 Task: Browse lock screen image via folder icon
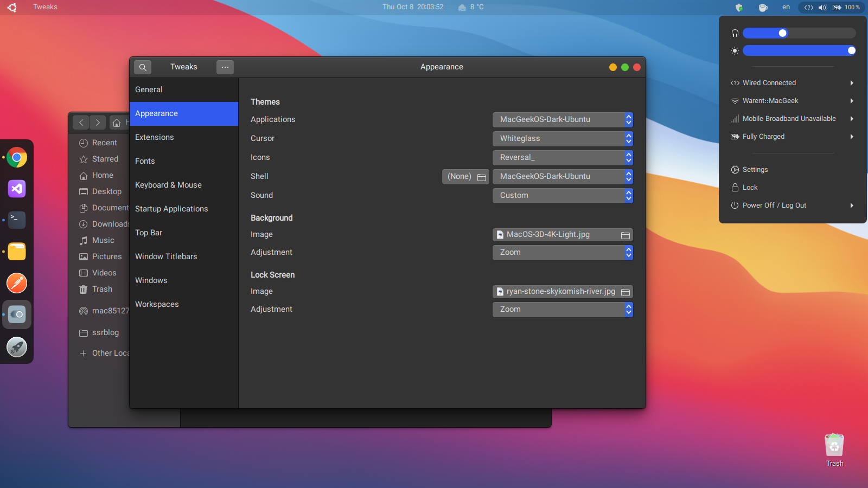point(626,292)
